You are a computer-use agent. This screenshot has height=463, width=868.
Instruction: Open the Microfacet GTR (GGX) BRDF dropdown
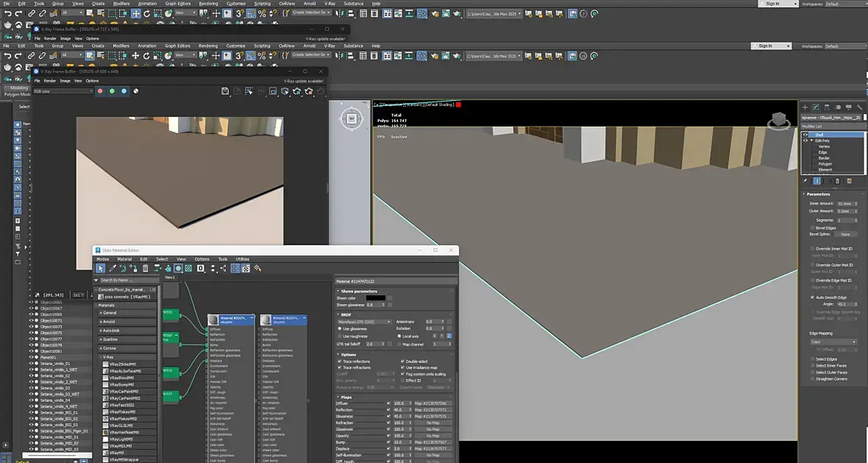[x=363, y=322]
